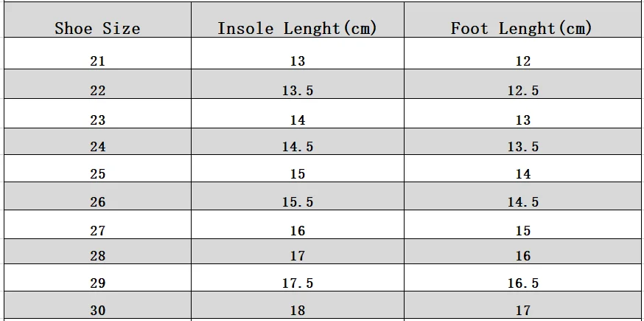Click foot length for shoe size 25
The image size is (644, 321).
(x=522, y=174)
